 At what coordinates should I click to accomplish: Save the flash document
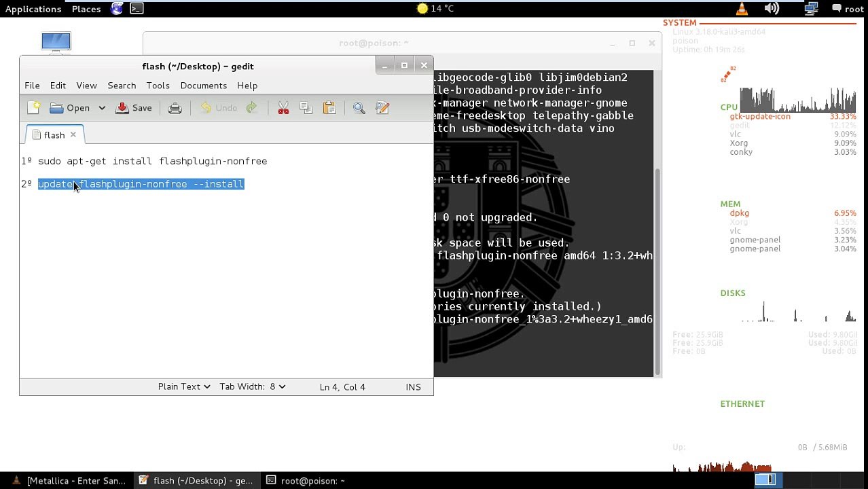tap(134, 108)
